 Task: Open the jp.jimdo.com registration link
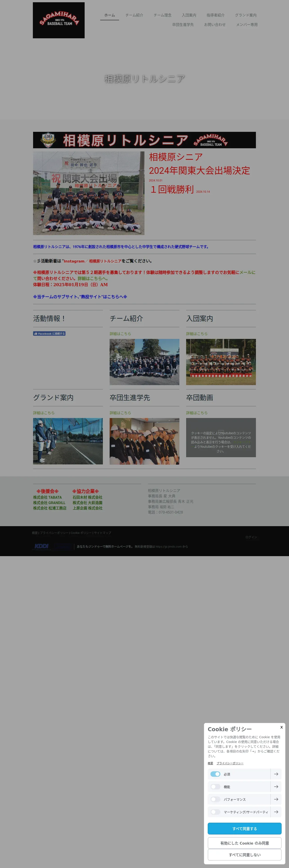point(169,546)
